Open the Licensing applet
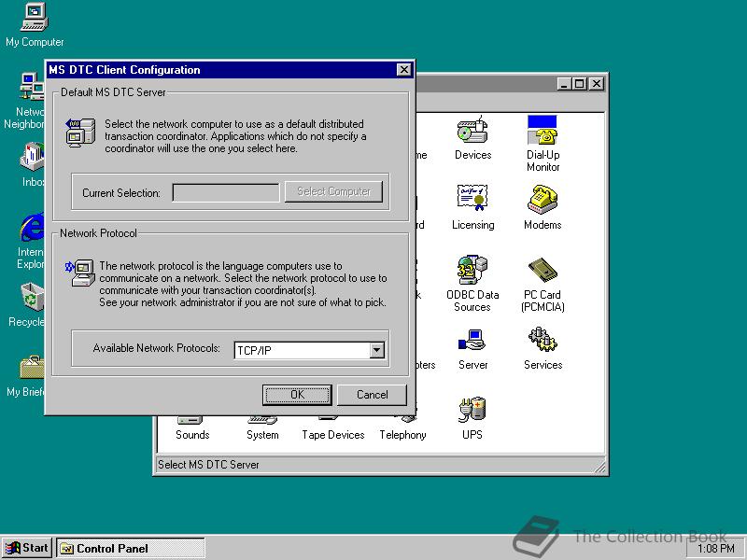The image size is (747, 560). [472, 207]
